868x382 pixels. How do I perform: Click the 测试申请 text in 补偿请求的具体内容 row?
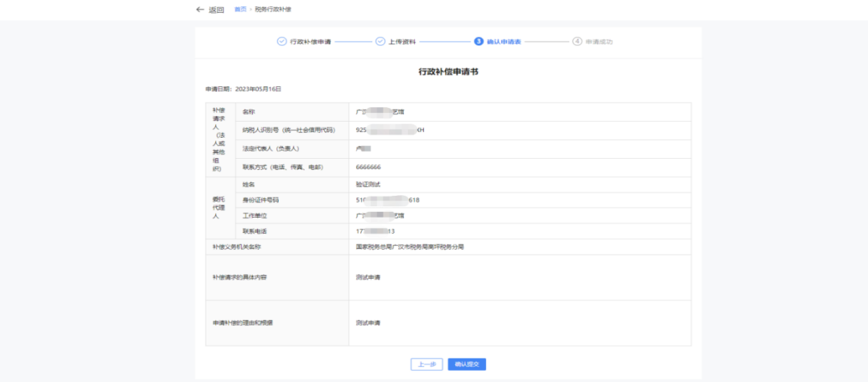(368, 277)
